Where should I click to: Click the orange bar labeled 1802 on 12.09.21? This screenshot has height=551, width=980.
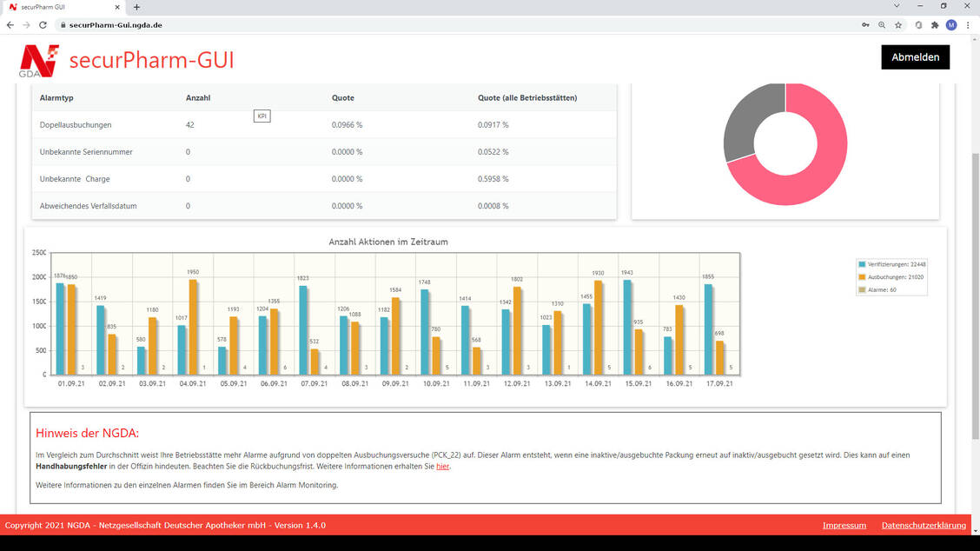517,331
